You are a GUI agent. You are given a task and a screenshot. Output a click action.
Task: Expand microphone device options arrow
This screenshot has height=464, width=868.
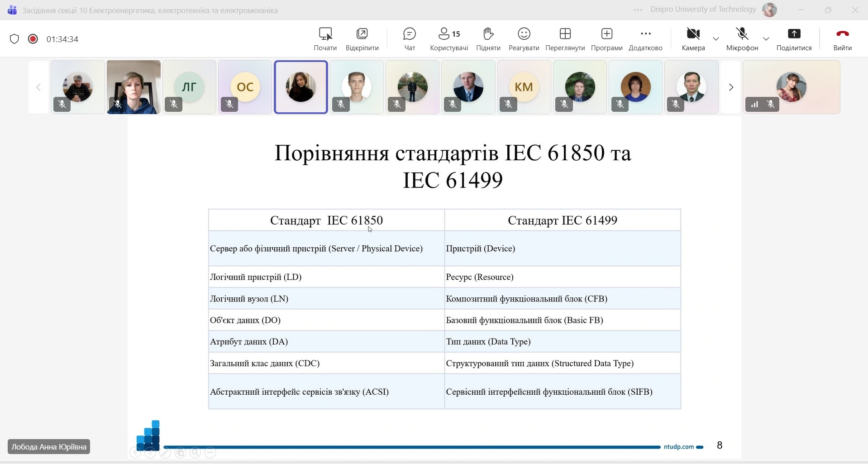click(x=766, y=39)
